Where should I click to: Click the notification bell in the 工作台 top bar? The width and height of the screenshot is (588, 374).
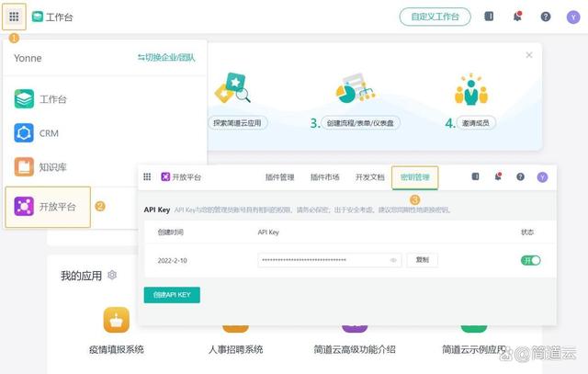click(518, 17)
